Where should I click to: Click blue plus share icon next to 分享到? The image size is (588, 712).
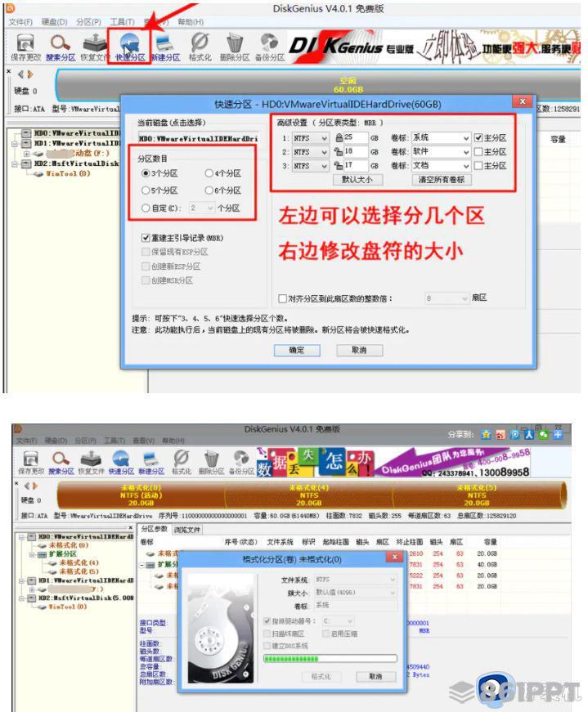pyautogui.click(x=558, y=435)
